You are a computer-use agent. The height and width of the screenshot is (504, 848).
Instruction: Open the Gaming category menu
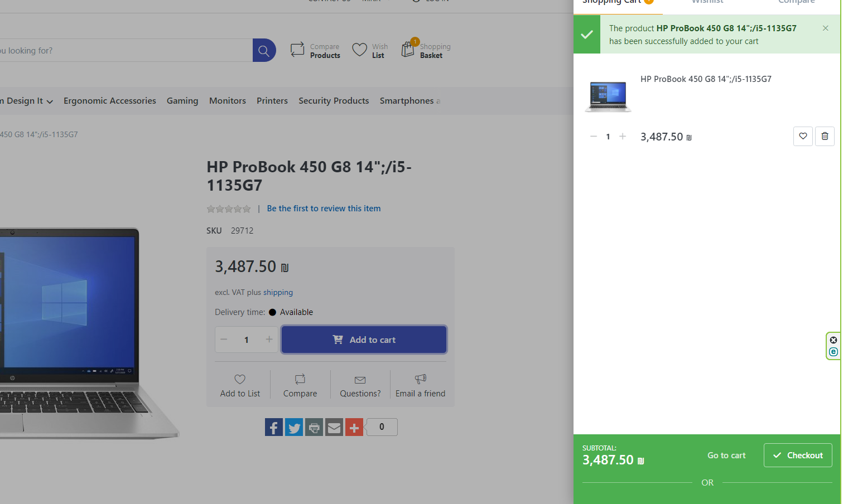pos(182,101)
